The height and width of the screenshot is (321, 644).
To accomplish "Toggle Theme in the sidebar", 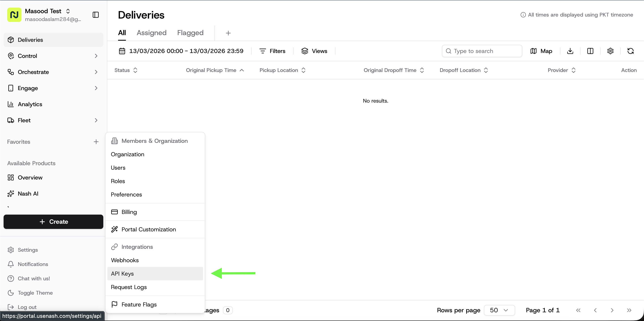I will 35,293.
